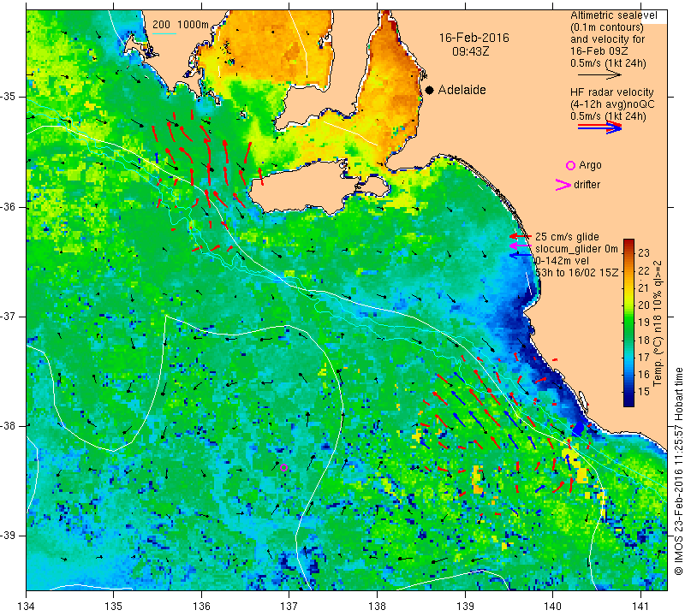Click the 'HF radar velocity' legend heading
The image size is (685, 616).
click(x=611, y=92)
